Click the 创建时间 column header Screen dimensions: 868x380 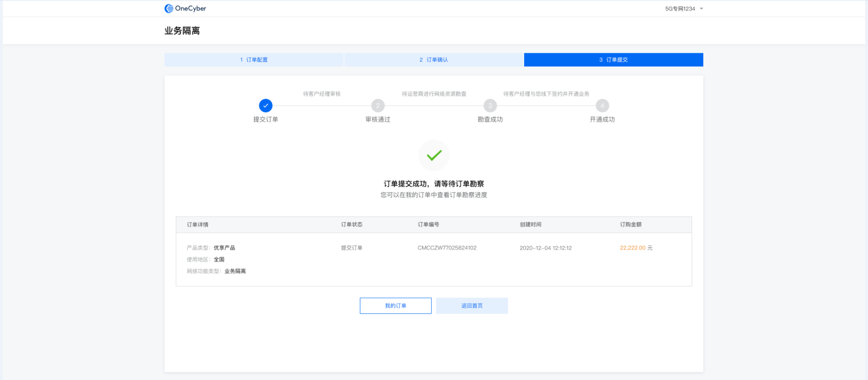point(530,224)
